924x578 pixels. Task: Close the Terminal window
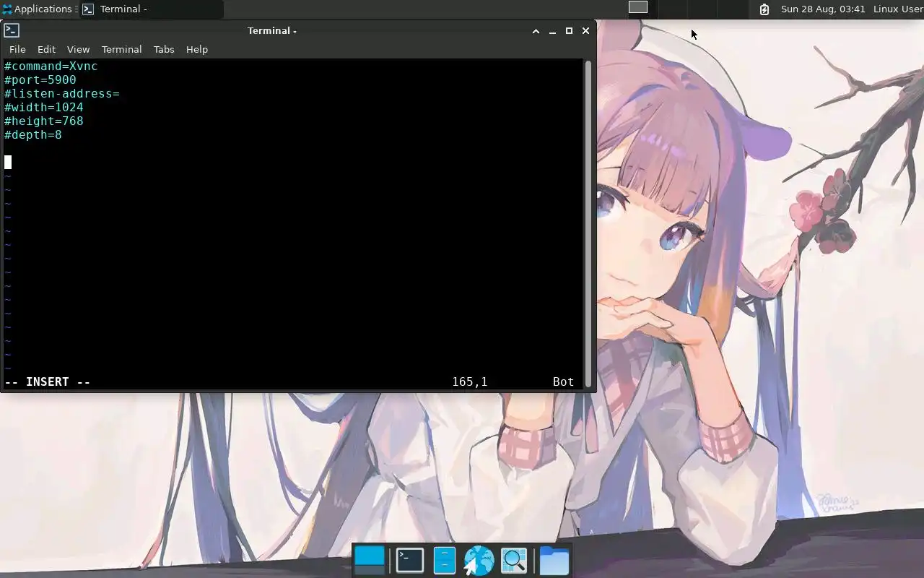click(585, 31)
